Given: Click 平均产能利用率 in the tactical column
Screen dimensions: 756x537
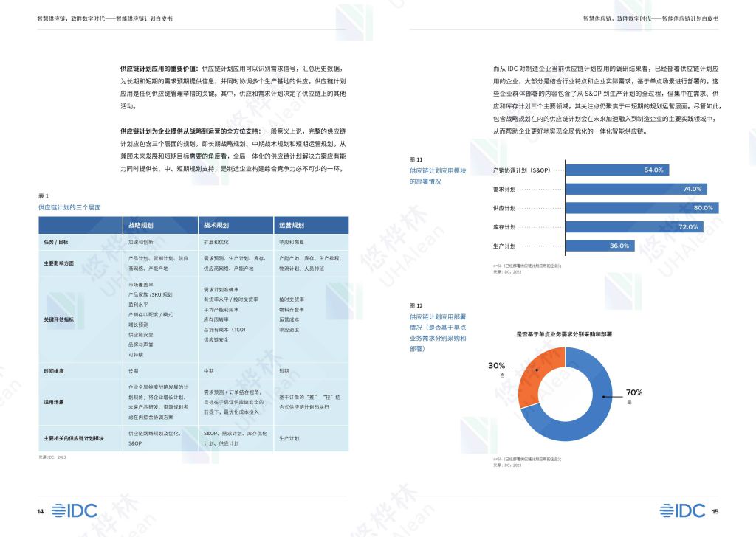Looking at the screenshot, I should click(221, 310).
